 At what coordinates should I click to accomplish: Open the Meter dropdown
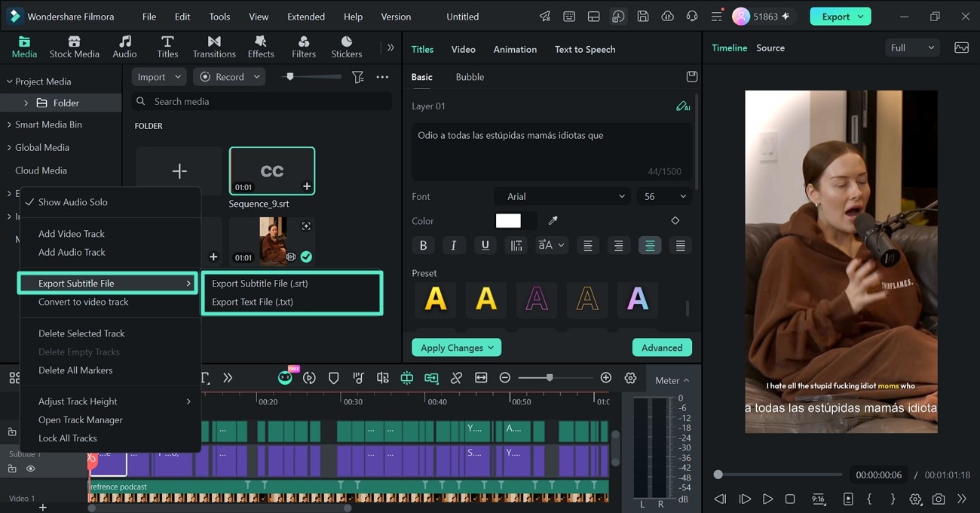[672, 380]
